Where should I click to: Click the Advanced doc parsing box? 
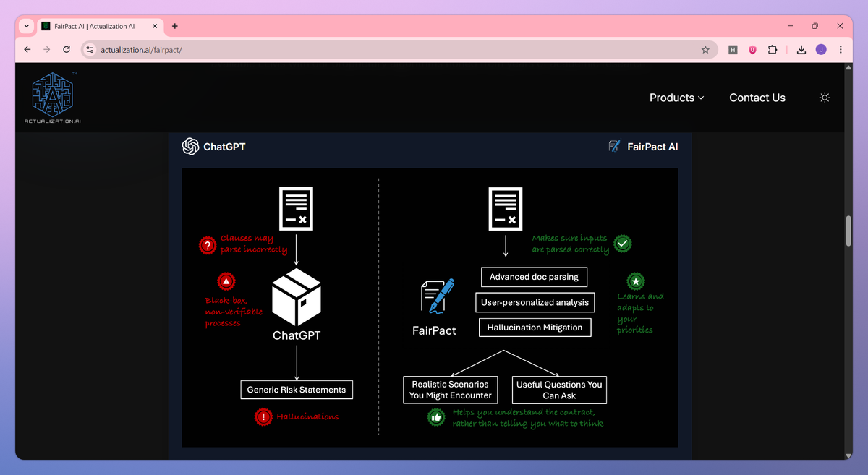point(535,277)
